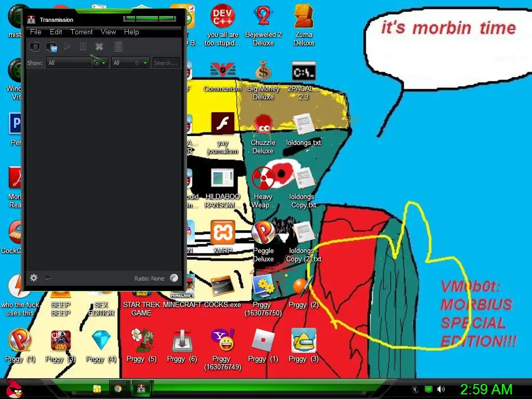Launch Heavy Weapon shortcut

click(x=263, y=188)
